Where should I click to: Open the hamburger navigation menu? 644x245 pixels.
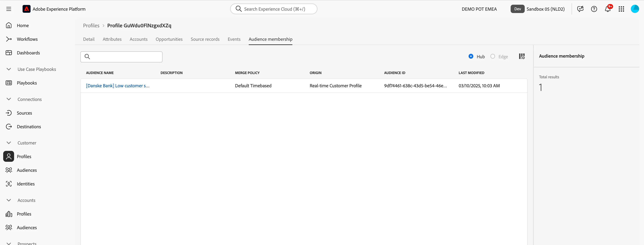[9, 9]
